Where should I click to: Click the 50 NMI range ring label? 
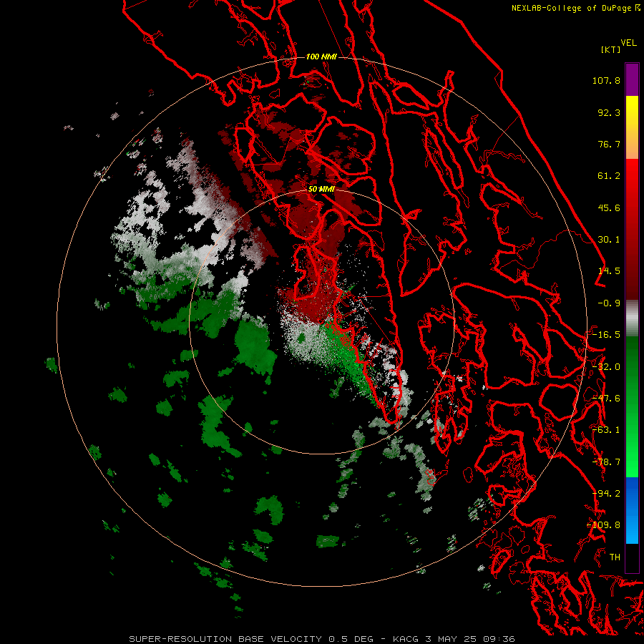click(321, 190)
